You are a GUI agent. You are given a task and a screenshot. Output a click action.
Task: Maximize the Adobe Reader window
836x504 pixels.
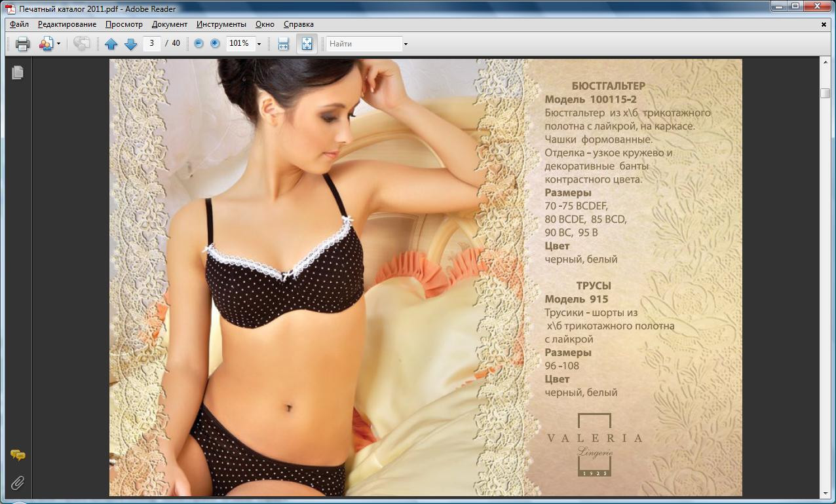(x=795, y=7)
